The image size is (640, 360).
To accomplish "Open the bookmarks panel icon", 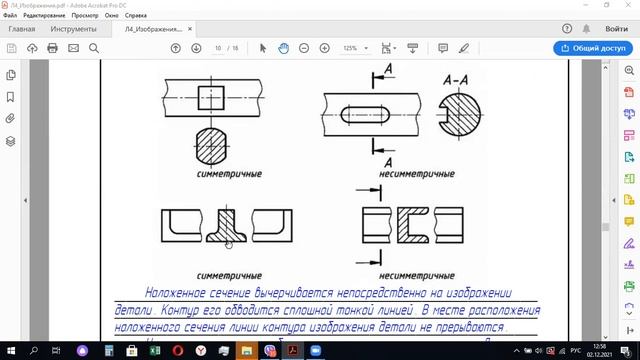I will (x=11, y=97).
